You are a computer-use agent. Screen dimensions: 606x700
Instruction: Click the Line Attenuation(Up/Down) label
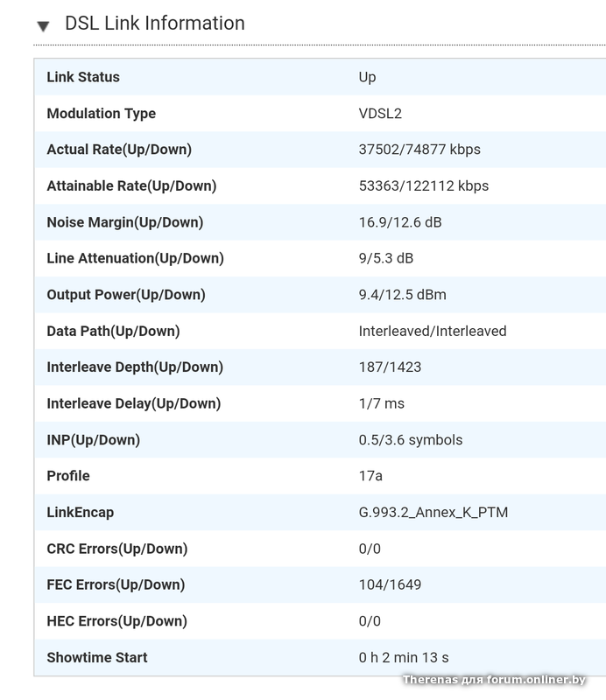(x=135, y=258)
